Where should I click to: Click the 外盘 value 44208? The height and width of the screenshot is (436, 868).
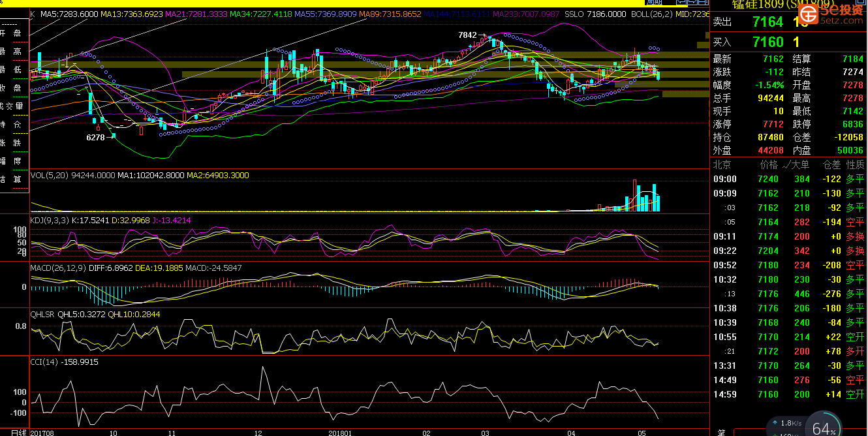coord(771,150)
